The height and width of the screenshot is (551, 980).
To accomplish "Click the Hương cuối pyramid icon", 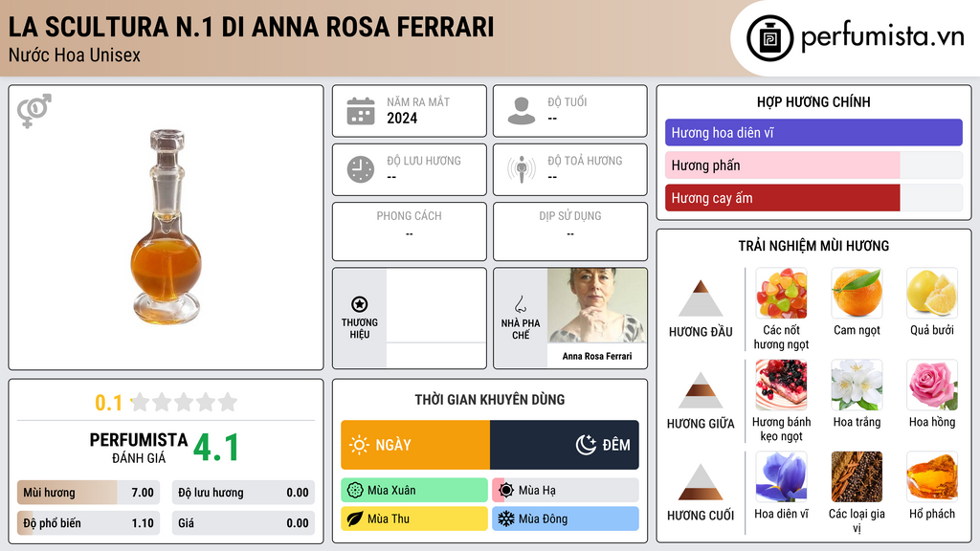I will (x=701, y=482).
